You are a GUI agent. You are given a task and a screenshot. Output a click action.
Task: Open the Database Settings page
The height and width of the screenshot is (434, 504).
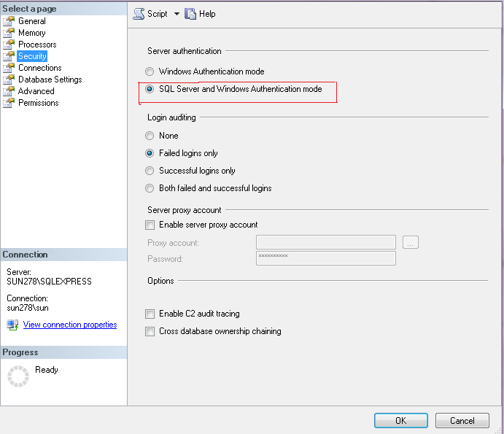click(x=50, y=80)
